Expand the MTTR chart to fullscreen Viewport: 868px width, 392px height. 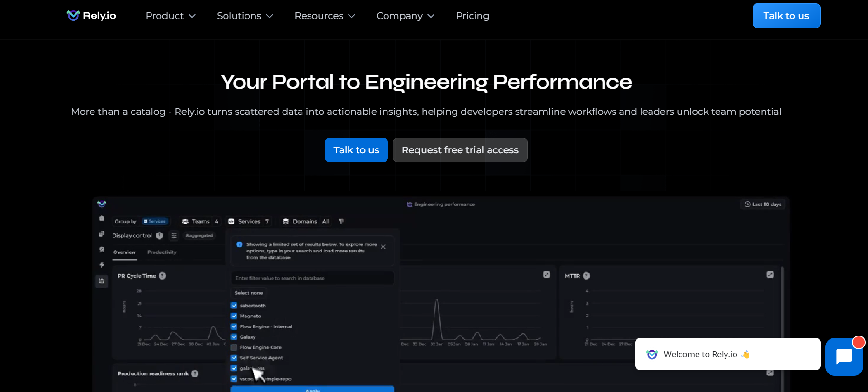coord(770,275)
